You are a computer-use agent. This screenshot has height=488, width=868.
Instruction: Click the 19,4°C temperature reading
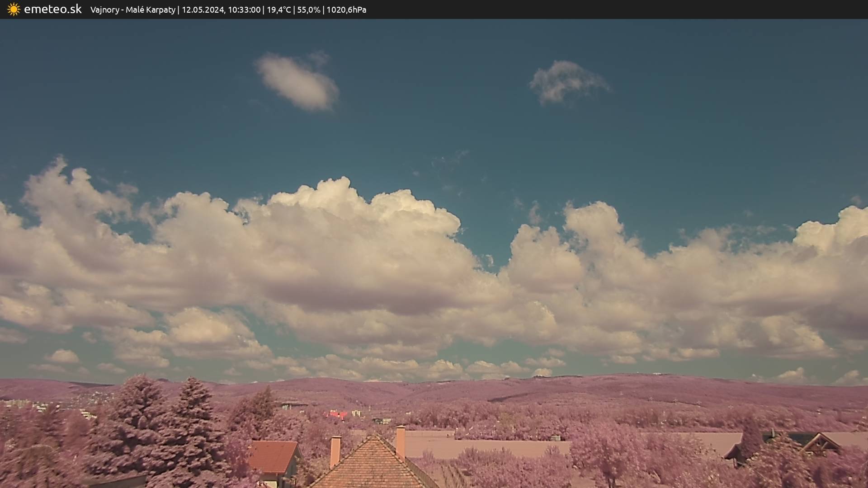[278, 10]
